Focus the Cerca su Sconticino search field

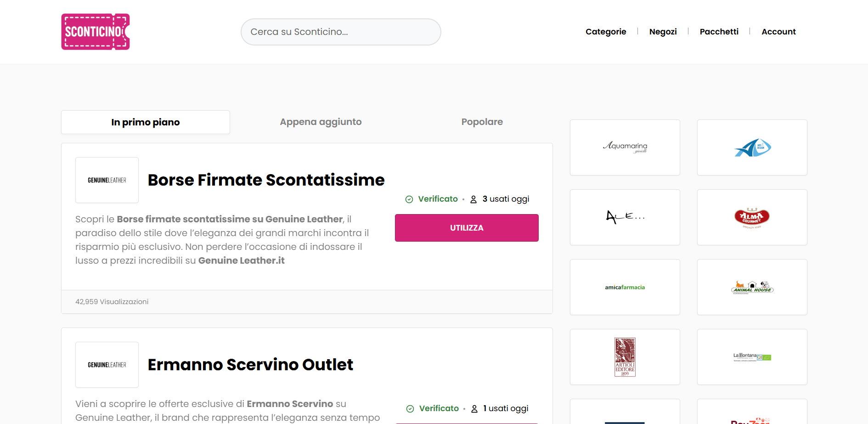pyautogui.click(x=340, y=32)
